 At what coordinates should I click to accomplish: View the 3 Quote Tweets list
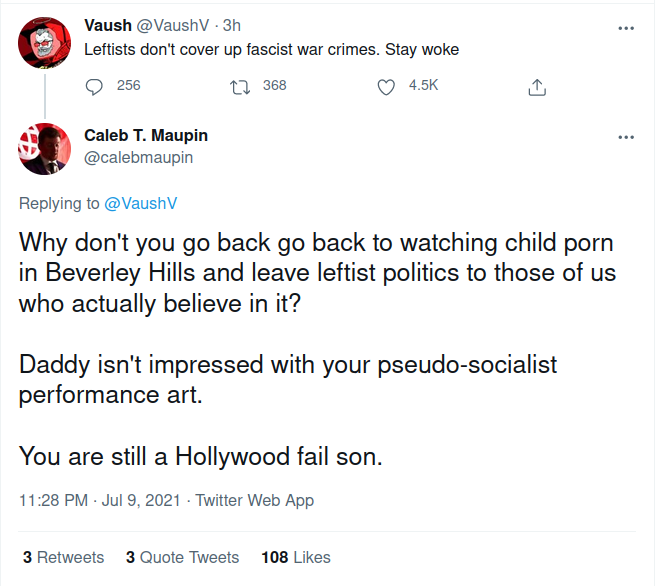182,557
